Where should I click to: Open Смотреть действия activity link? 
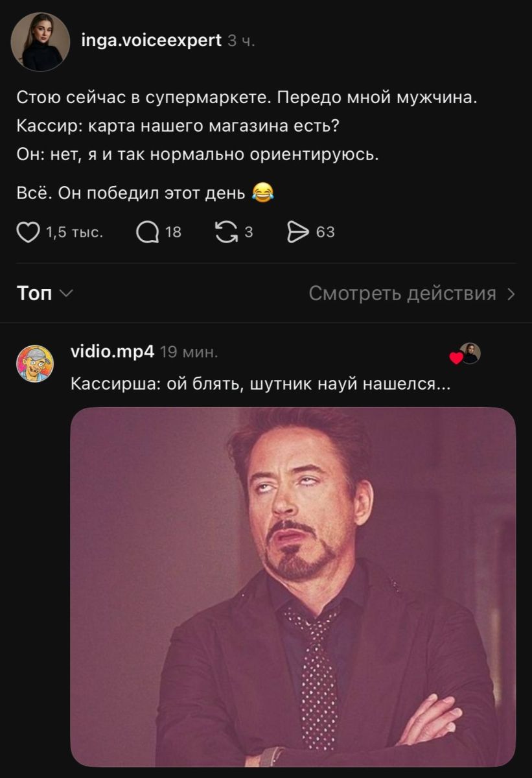[x=412, y=294]
